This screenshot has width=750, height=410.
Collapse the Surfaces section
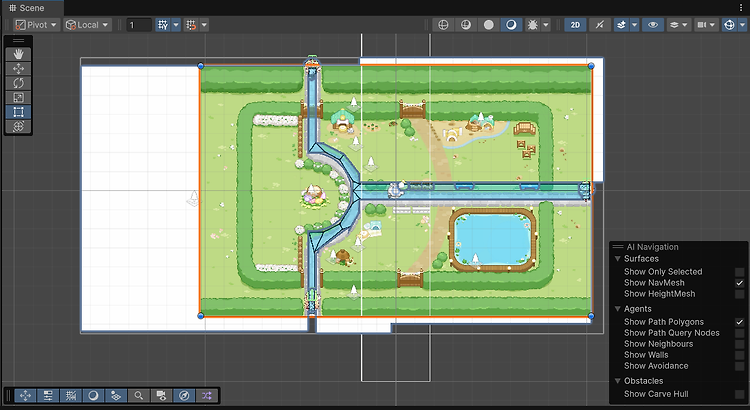[618, 259]
